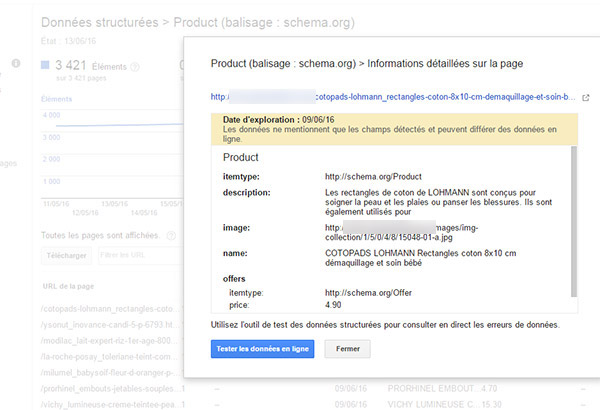This screenshot has height=410, width=600.
Task: Click the info icon in left sidebar
Action: click(x=16, y=63)
